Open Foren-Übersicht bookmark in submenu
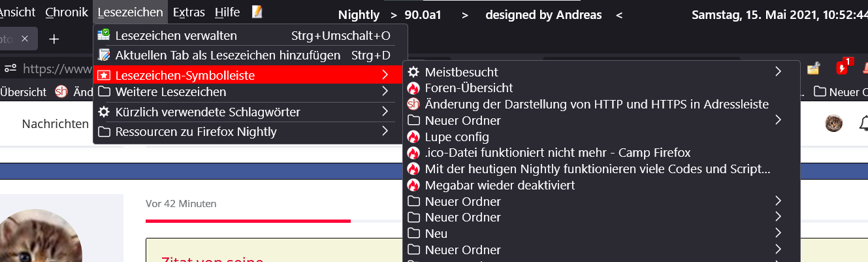Image resolution: width=868 pixels, height=262 pixels. coord(468,88)
